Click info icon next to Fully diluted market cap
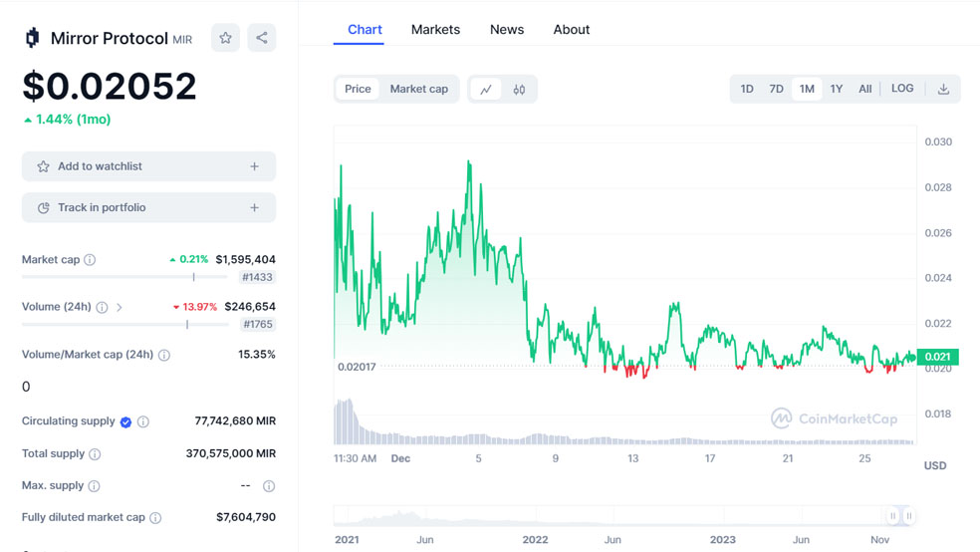980x552 pixels. [155, 518]
